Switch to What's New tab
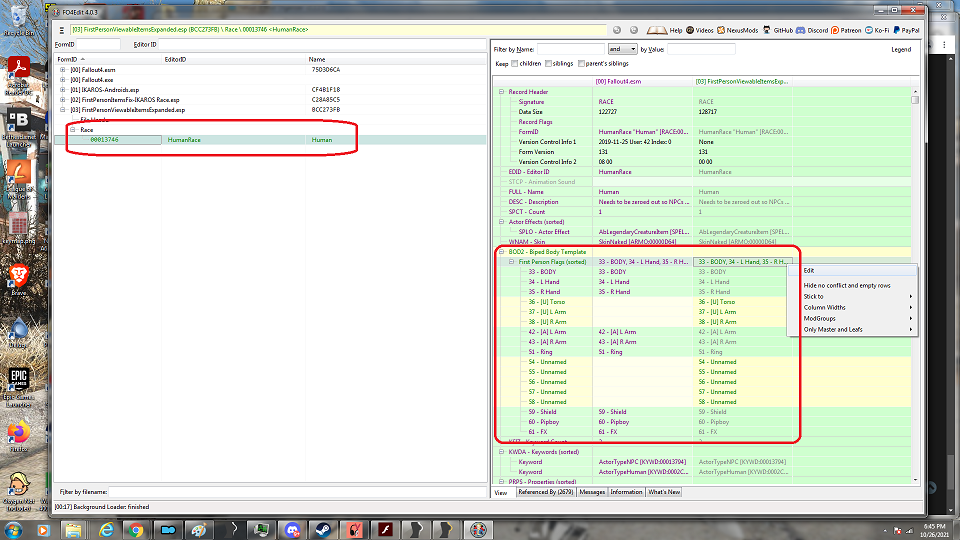The height and width of the screenshot is (540, 960). coord(664,492)
